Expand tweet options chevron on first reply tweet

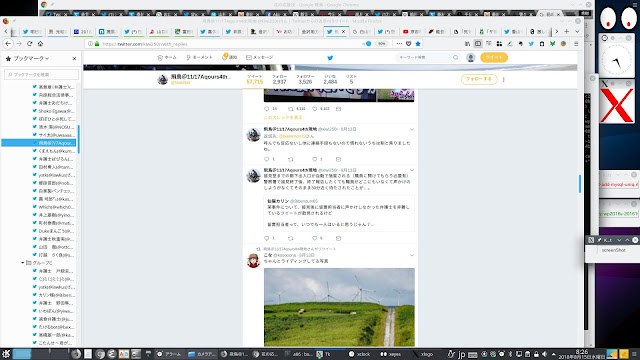tap(412, 129)
